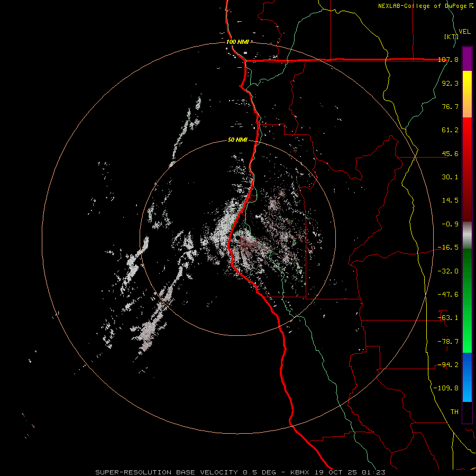Click the 107.8 velocity scale value
Screen dimensions: 476x476
(x=448, y=60)
